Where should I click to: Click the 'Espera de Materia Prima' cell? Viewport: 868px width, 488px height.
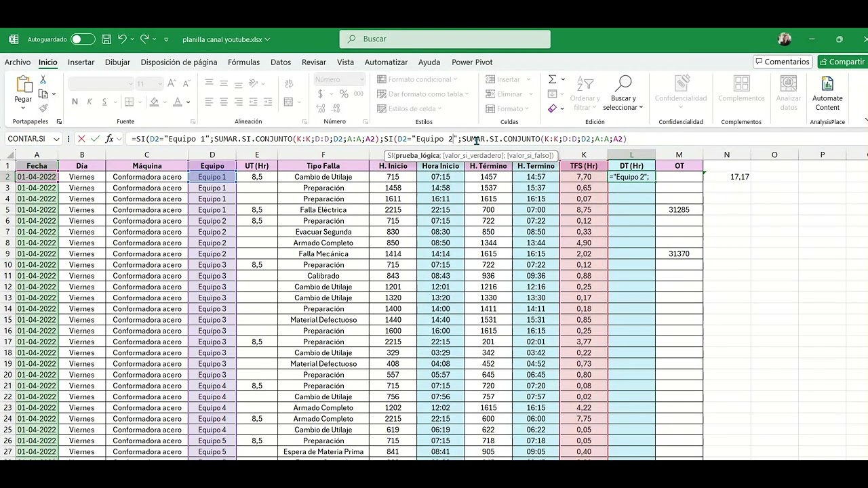coord(323,452)
